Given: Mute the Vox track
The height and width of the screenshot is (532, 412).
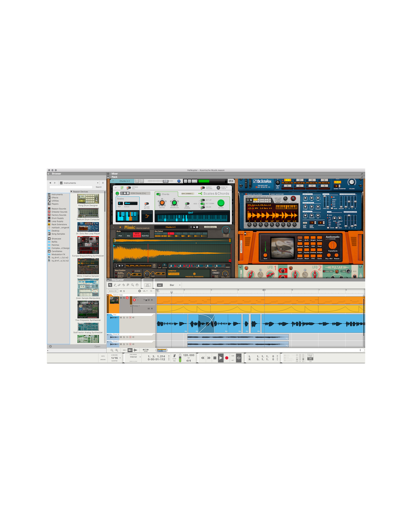Looking at the screenshot, I should coord(121,318).
